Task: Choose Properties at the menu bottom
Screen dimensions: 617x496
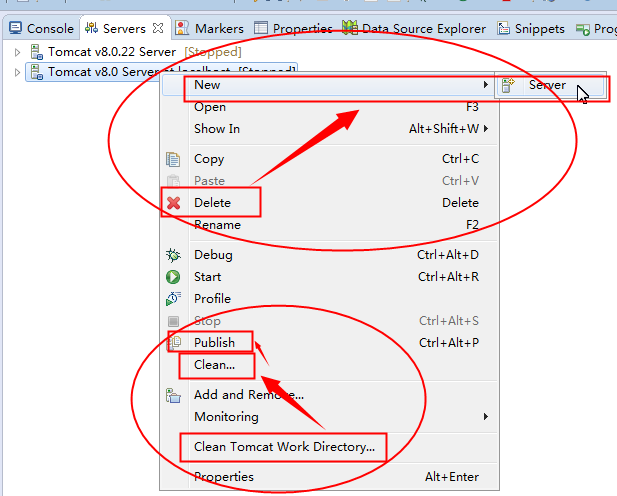Action: [330, 477]
